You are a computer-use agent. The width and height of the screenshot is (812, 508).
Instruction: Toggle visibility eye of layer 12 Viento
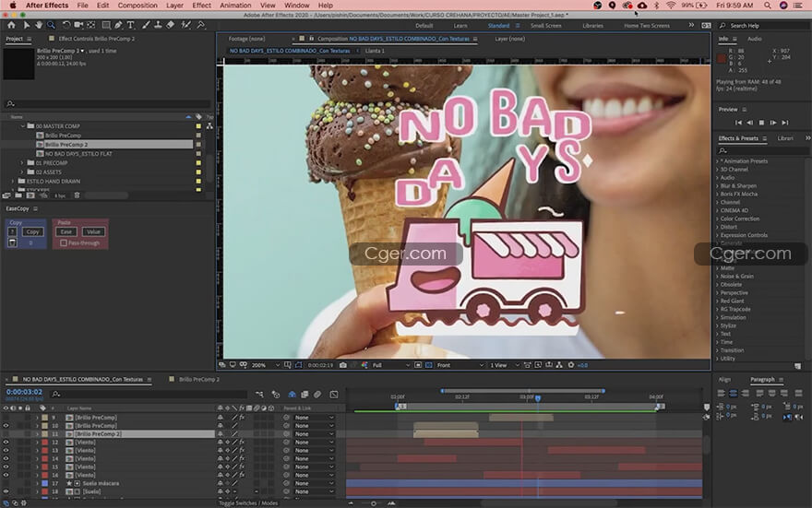tap(6, 443)
